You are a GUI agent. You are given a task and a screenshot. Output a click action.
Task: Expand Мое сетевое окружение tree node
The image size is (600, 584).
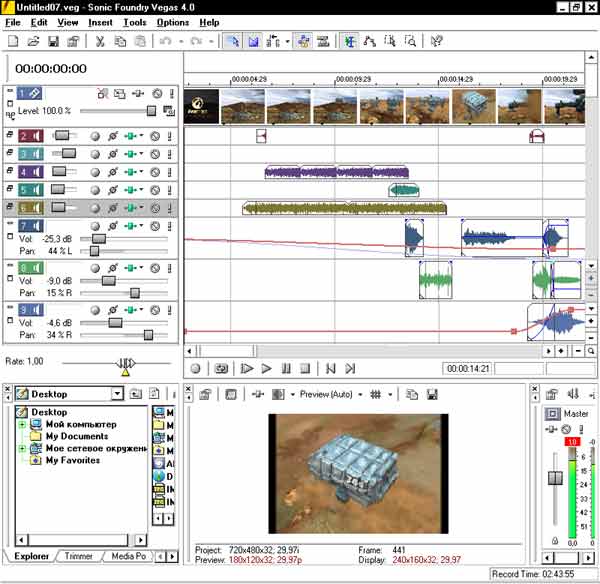coord(23,448)
